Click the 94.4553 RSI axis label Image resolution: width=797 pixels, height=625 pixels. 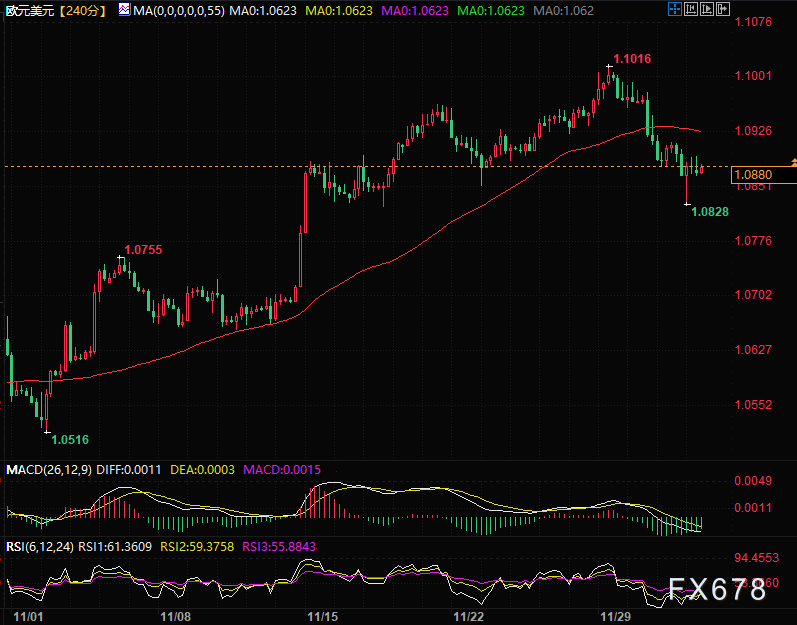tap(756, 558)
